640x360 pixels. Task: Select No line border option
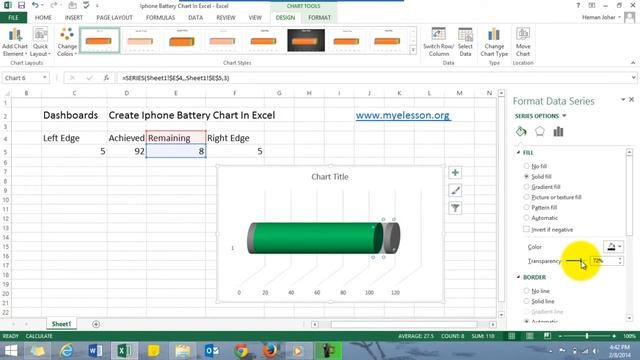pyautogui.click(x=527, y=291)
